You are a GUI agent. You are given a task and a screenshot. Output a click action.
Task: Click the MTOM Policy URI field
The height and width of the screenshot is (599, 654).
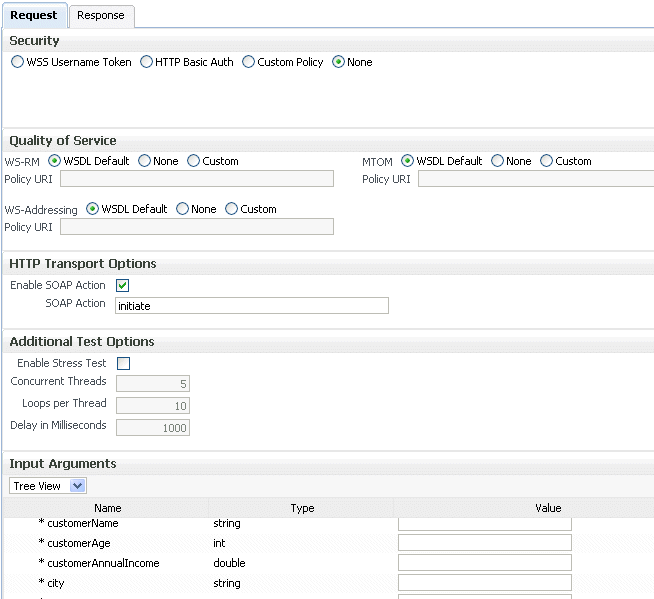536,179
